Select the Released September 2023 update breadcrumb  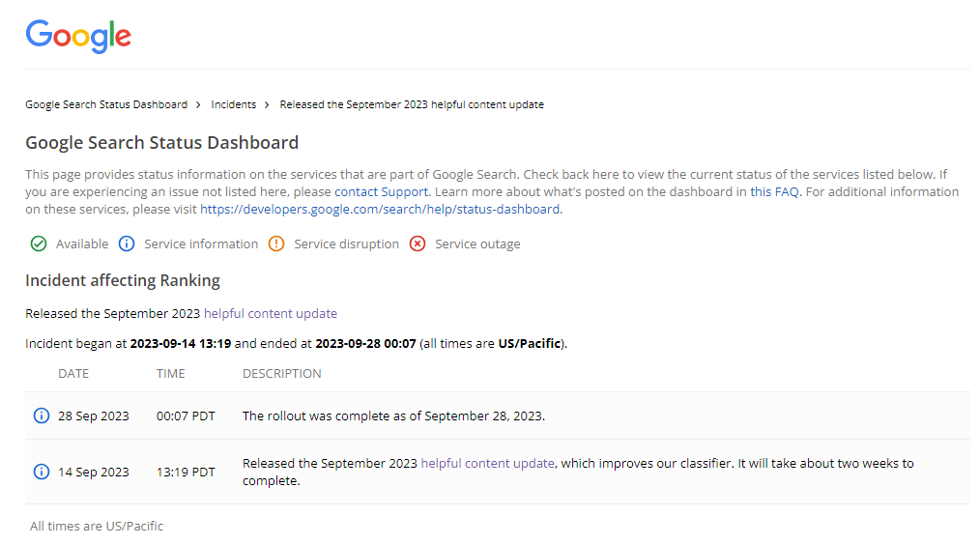click(x=412, y=104)
